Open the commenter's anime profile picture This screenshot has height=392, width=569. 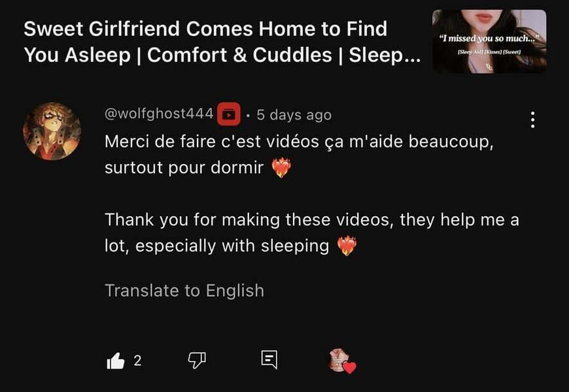pos(52,131)
